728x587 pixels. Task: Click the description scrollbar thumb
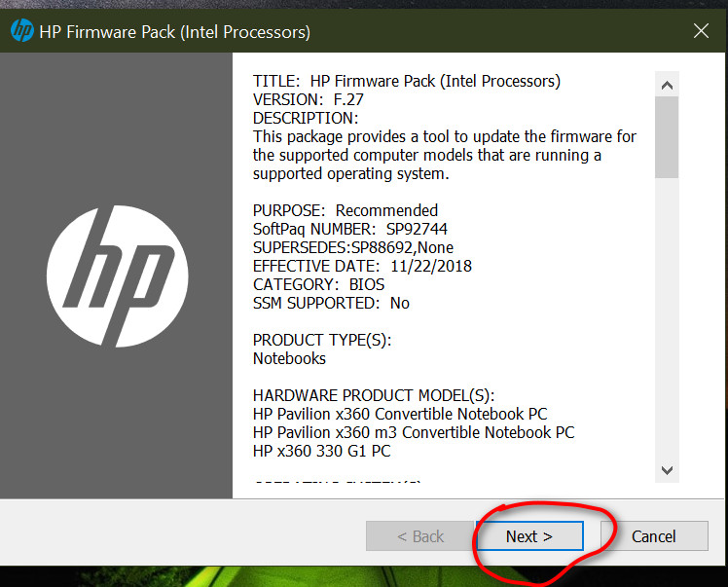tap(667, 137)
